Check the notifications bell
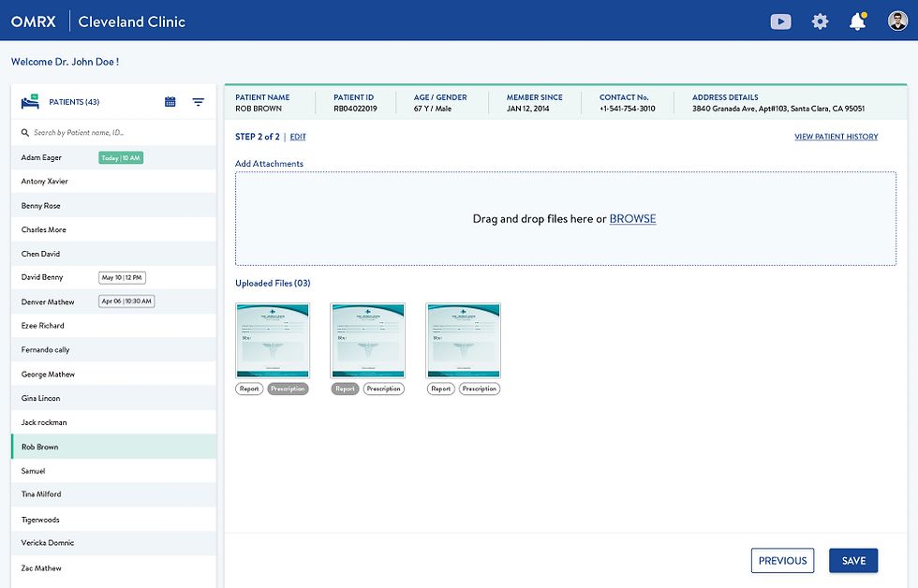Screen dimensions: 918x588 pyautogui.click(x=858, y=21)
